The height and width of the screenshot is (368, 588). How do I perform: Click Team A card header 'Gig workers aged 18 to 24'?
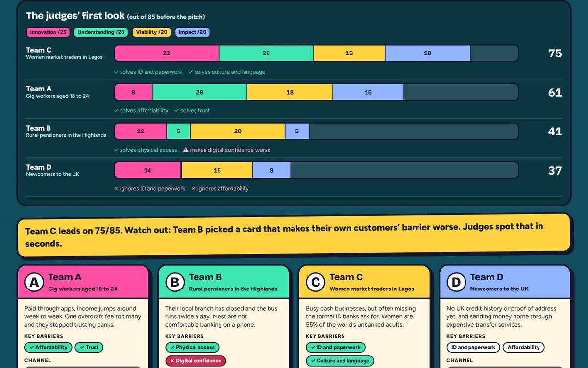(83, 289)
